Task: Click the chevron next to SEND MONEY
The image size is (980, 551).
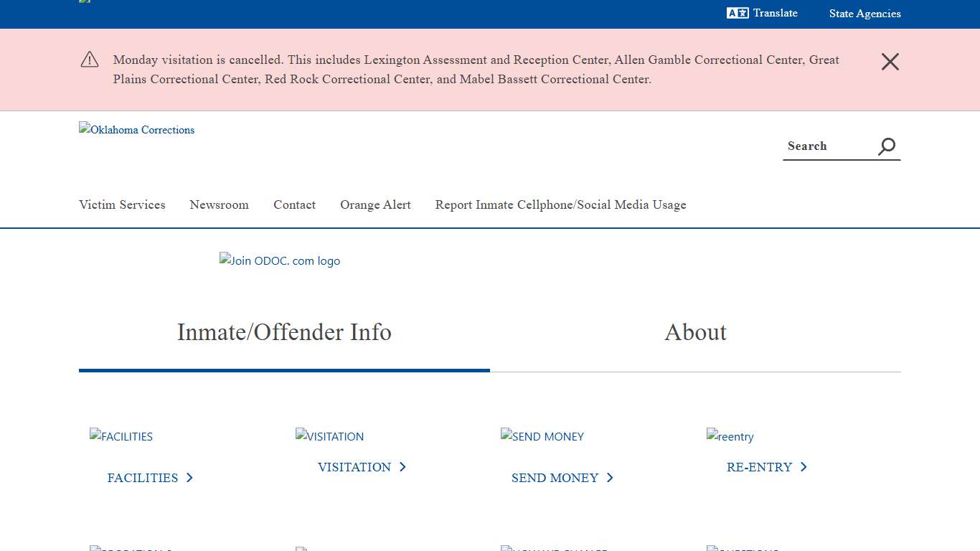Action: click(x=610, y=478)
